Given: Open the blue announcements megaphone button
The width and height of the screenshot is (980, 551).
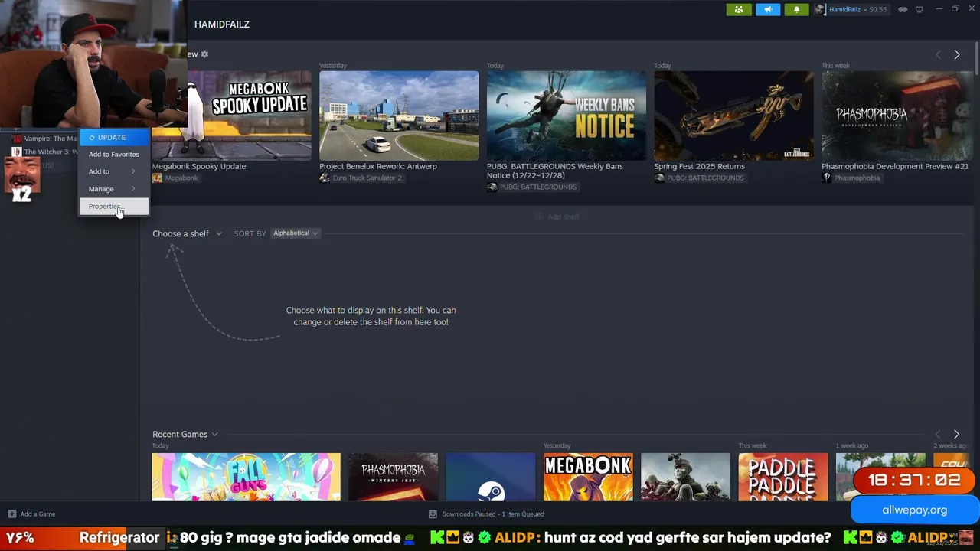Looking at the screenshot, I should 768,9.
